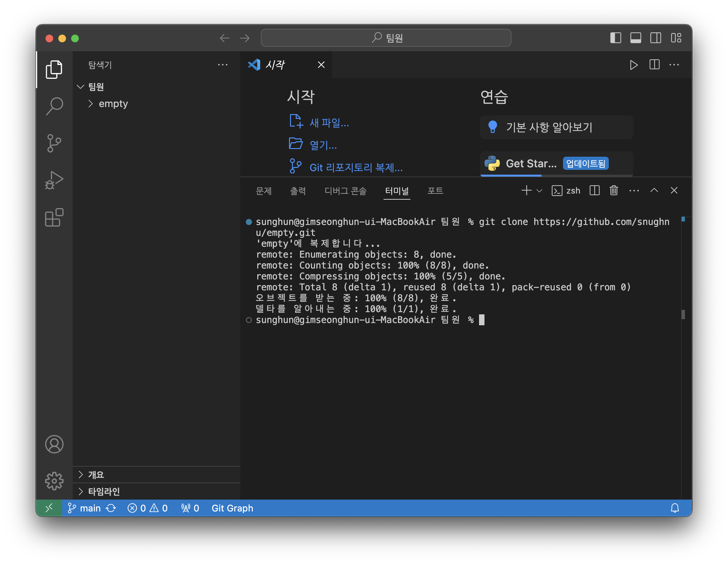Kill terminal with trash icon
728x564 pixels.
pos(614,191)
